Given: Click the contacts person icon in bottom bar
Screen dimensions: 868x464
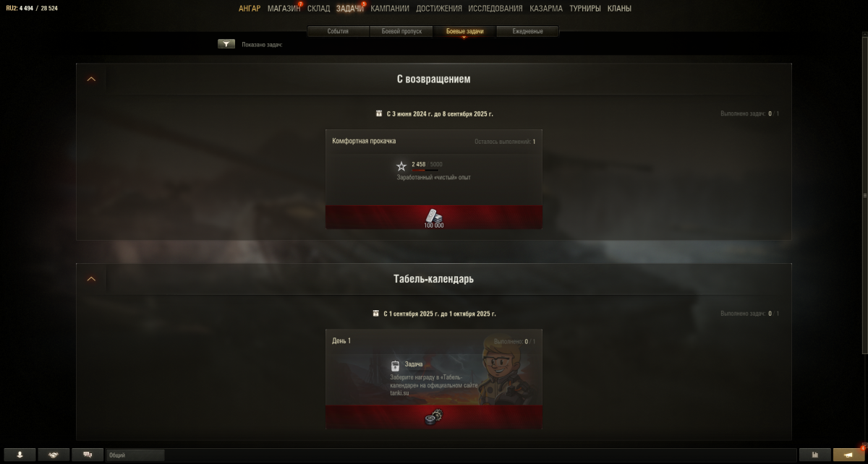Looking at the screenshot, I should pyautogui.click(x=20, y=455).
